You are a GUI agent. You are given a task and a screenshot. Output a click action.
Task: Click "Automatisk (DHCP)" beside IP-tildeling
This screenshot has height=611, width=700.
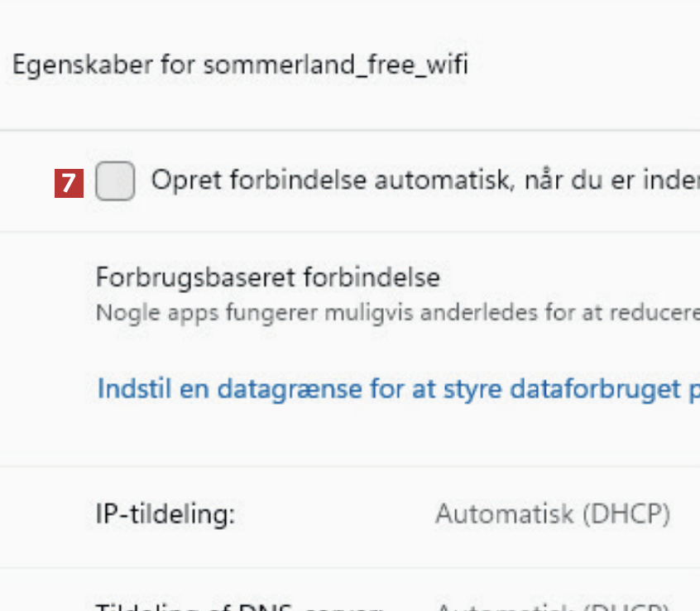[552, 515]
